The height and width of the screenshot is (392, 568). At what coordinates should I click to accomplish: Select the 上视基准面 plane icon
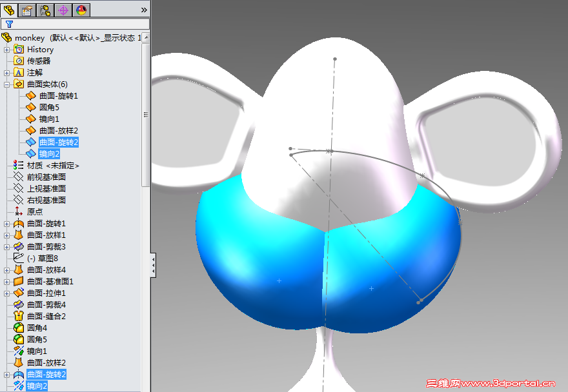(x=19, y=188)
